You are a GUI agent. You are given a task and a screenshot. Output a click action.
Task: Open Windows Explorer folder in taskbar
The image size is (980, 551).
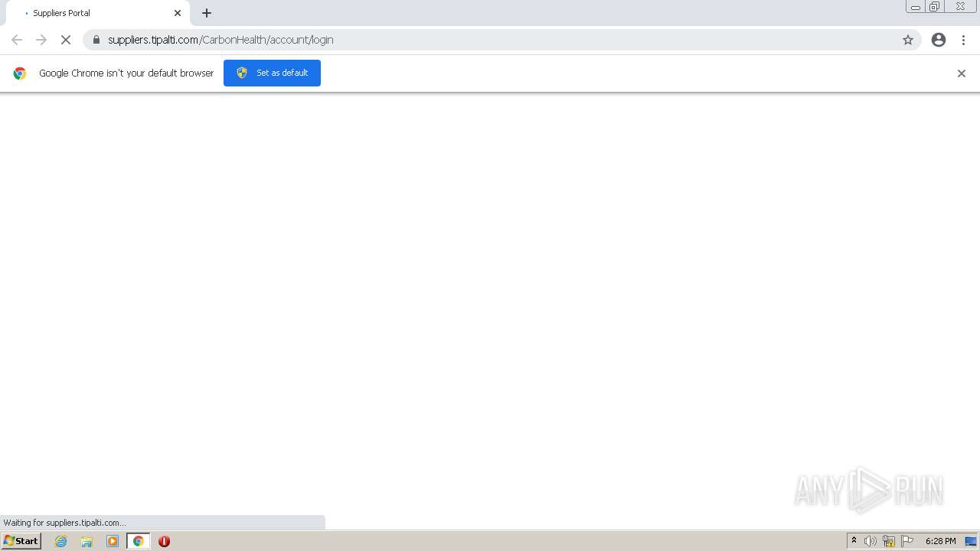tap(87, 541)
